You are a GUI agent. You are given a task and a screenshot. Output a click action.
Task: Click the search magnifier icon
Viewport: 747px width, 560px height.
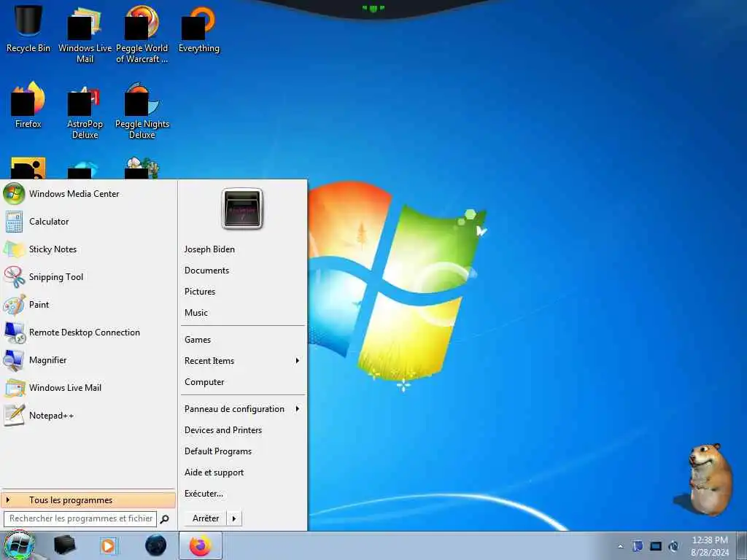tap(164, 519)
